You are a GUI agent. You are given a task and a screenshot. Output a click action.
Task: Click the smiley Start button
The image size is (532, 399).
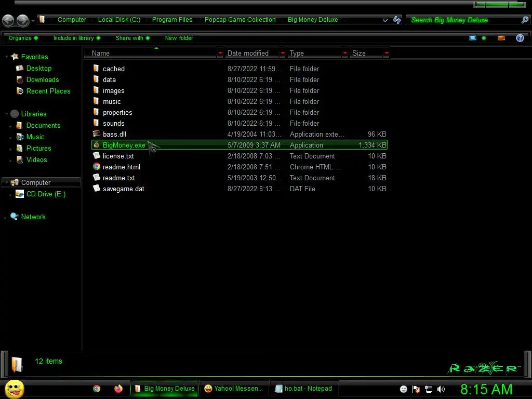point(14,389)
